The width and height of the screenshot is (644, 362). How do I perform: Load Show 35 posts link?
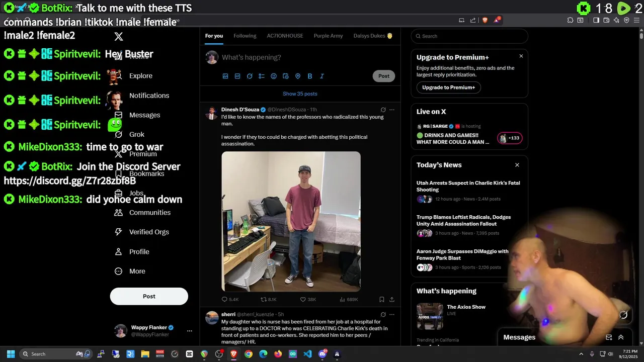(300, 94)
